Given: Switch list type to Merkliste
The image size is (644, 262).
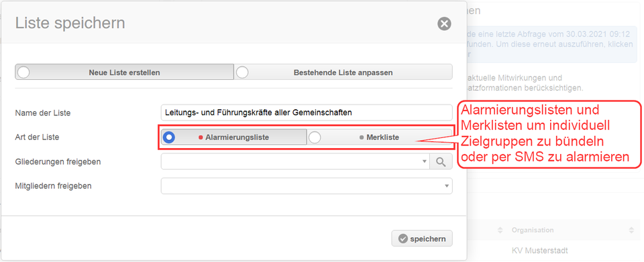Looking at the screenshot, I should 380,137.
